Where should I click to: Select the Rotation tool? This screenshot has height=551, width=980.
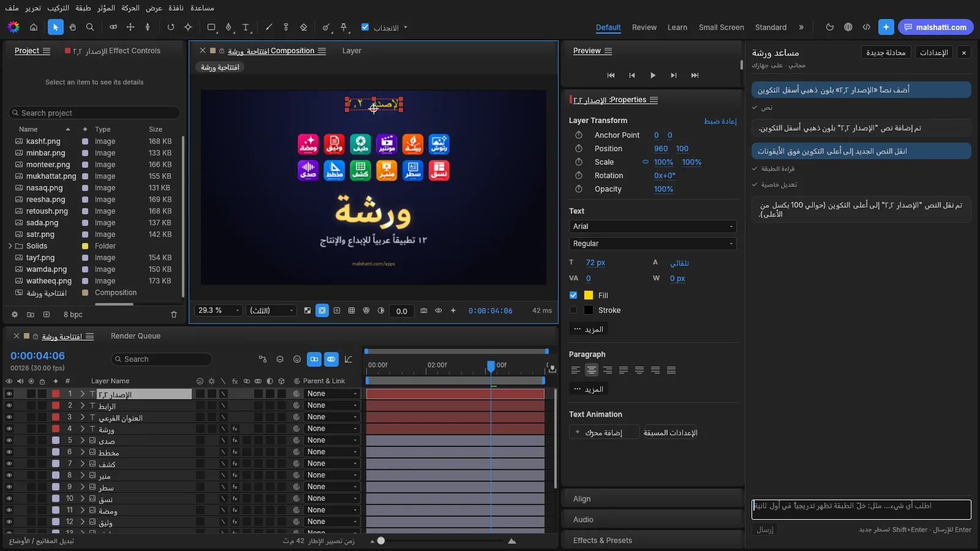tap(171, 27)
